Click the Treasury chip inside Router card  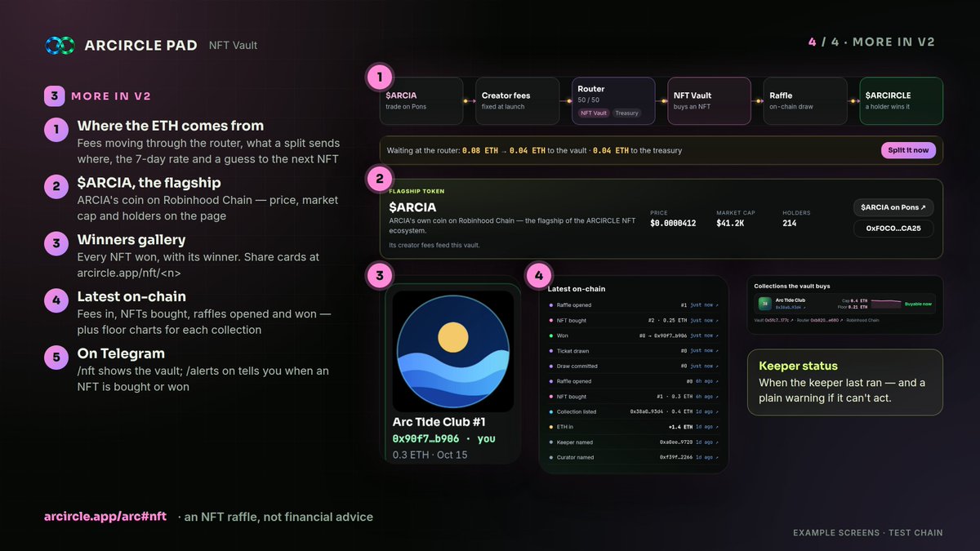[626, 113]
